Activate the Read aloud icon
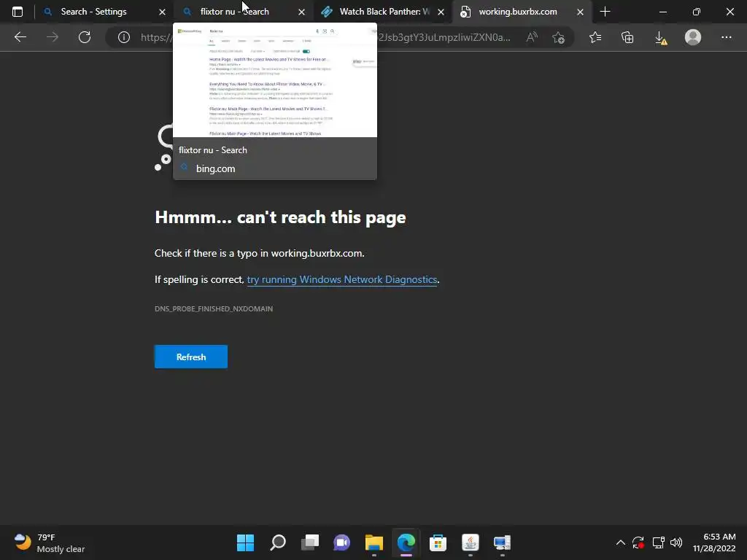The width and height of the screenshot is (747, 560). click(x=532, y=37)
